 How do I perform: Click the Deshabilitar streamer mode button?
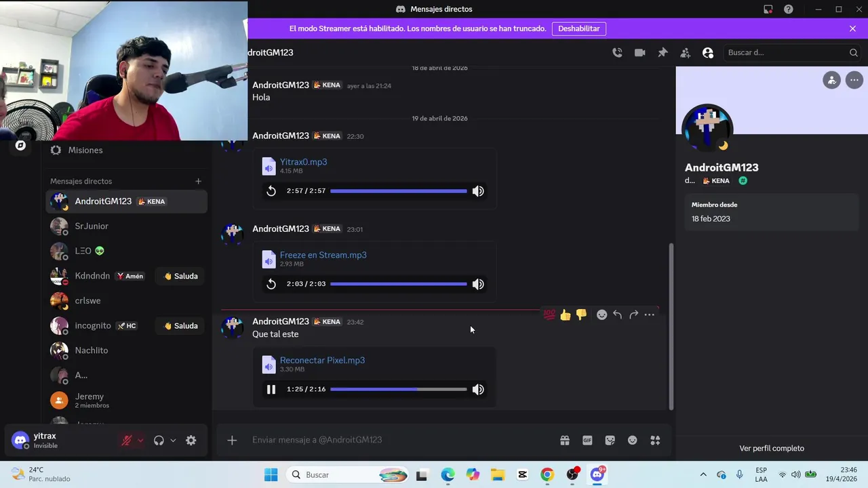click(x=578, y=28)
